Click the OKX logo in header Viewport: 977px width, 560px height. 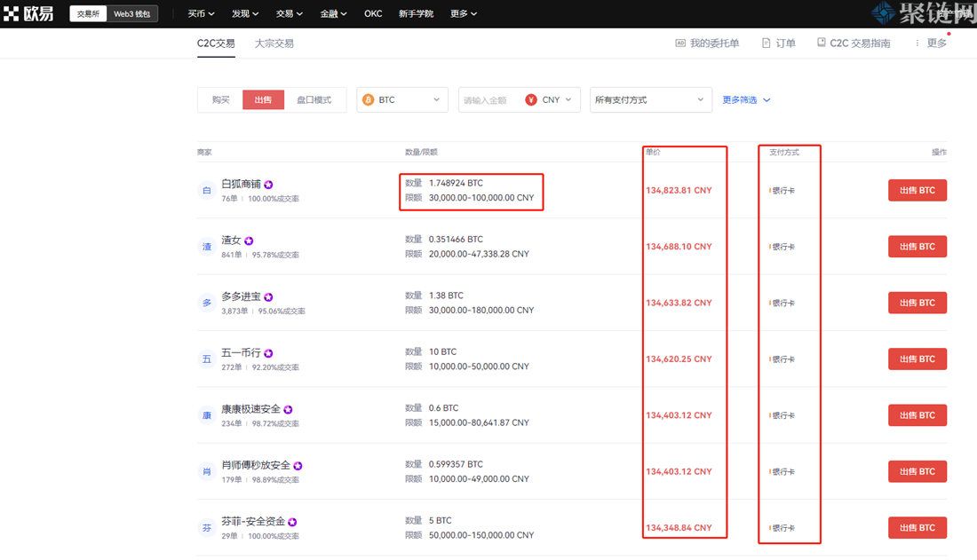pyautogui.click(x=28, y=13)
